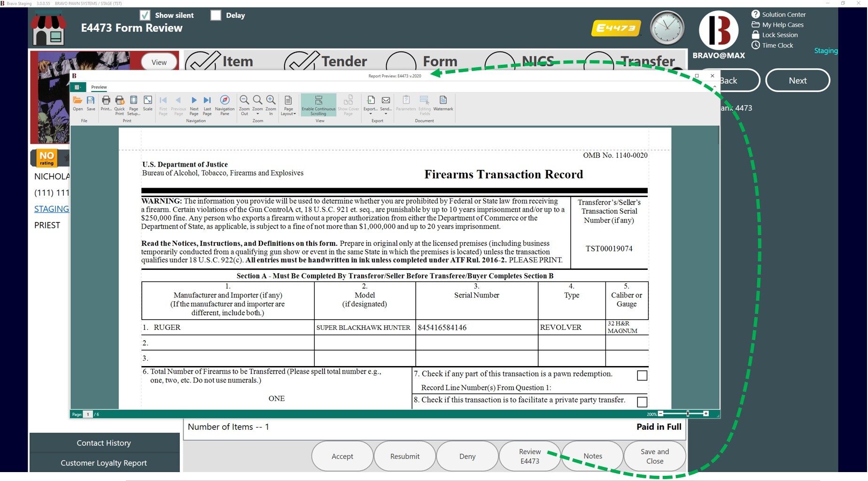This screenshot has width=868, height=481.
Task: Switch to the Form step
Action: [x=422, y=61]
